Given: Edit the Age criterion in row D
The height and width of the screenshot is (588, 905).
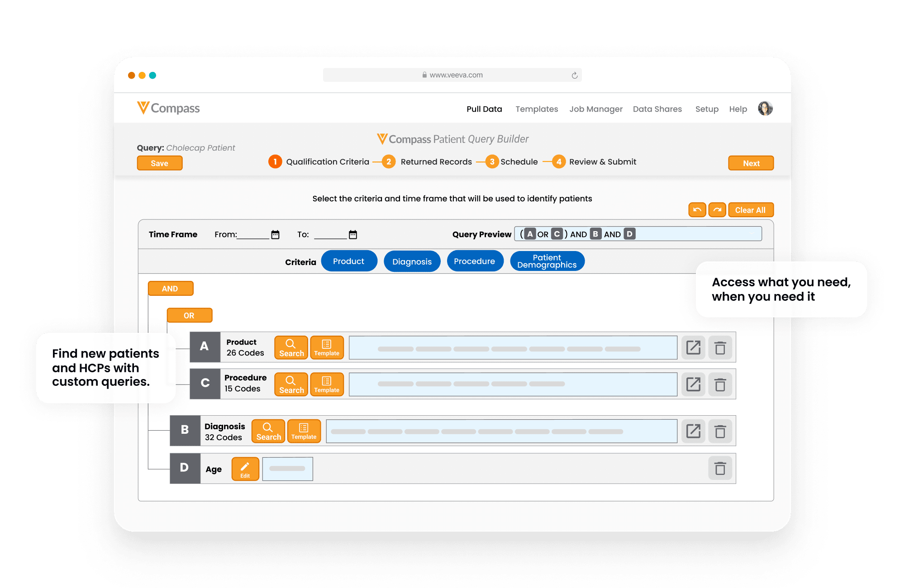Looking at the screenshot, I should [x=245, y=469].
